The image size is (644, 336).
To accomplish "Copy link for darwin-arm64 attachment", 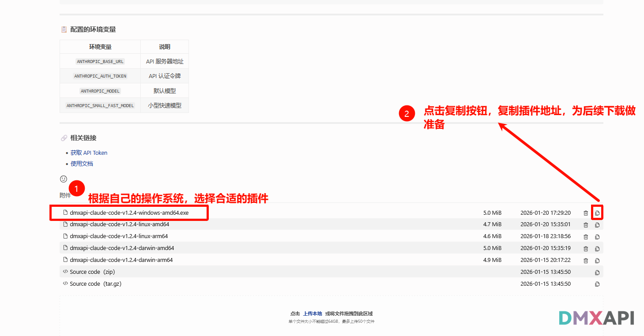I will pos(597,261).
